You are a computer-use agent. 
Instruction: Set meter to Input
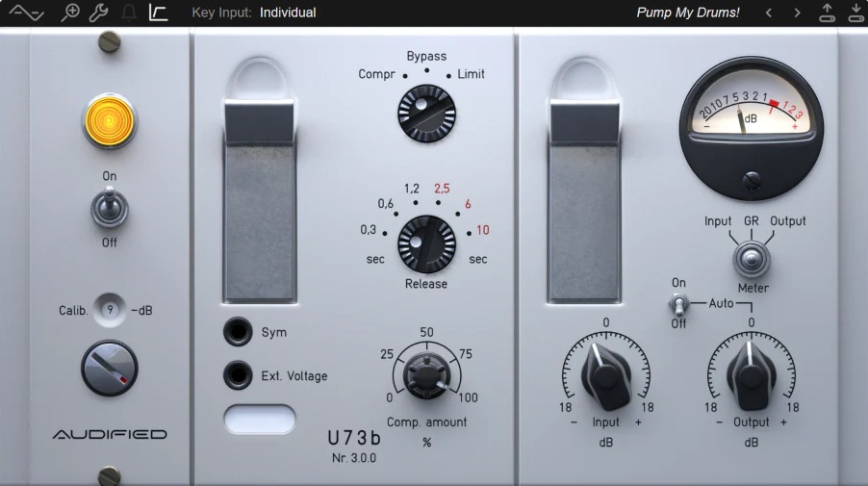(x=718, y=220)
